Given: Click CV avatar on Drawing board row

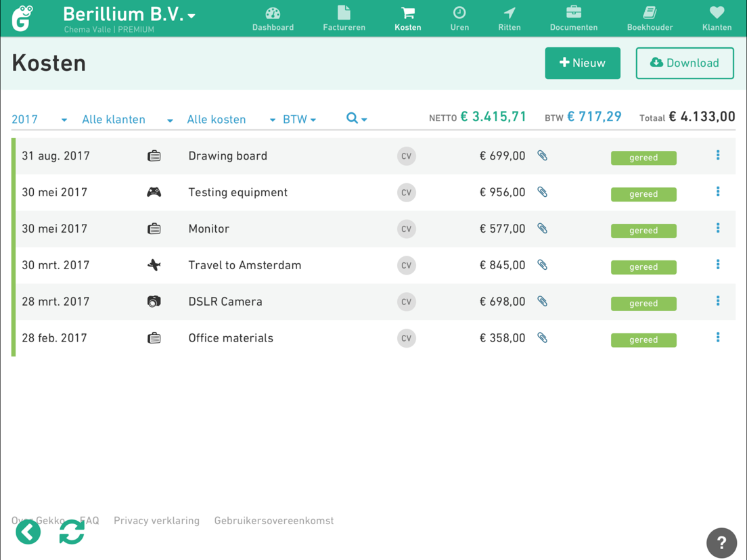Looking at the screenshot, I should pos(407,156).
